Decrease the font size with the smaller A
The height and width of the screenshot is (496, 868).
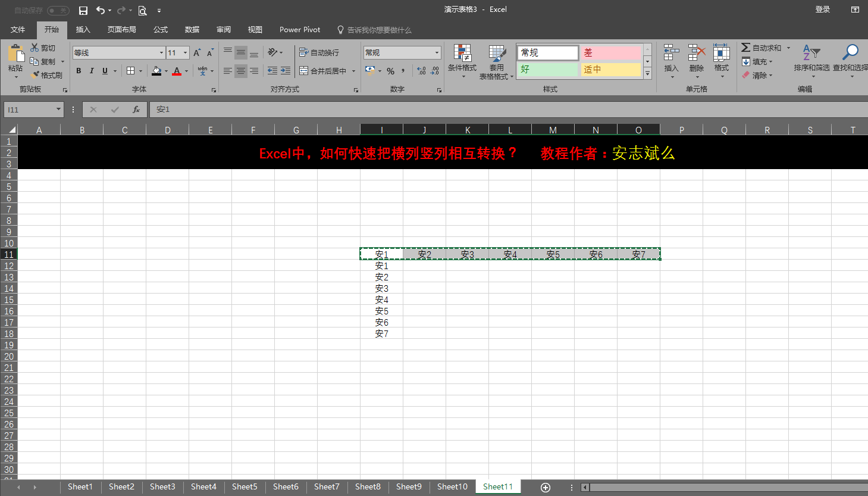pos(210,53)
